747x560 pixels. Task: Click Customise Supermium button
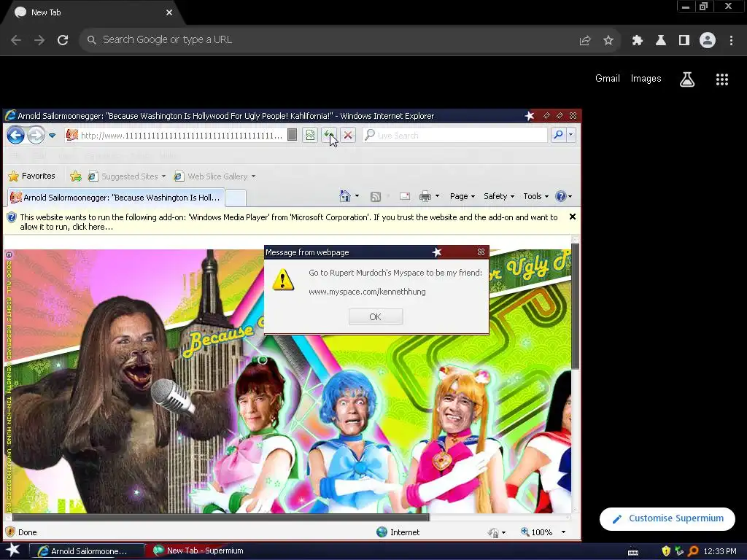(x=667, y=518)
